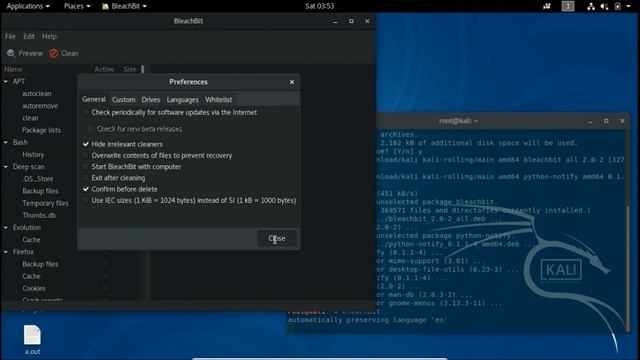Click the BleachBit window title bar
Screen dimensions: 640x360
click(x=188, y=21)
